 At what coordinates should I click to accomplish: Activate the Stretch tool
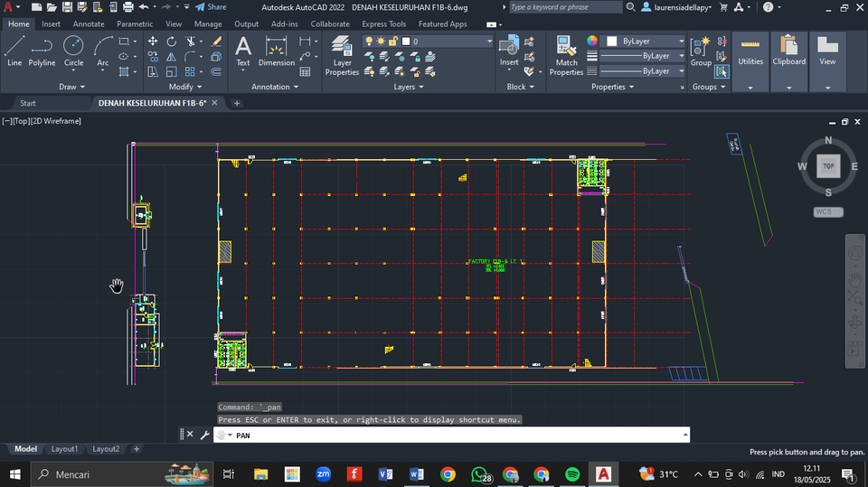pyautogui.click(x=152, y=71)
